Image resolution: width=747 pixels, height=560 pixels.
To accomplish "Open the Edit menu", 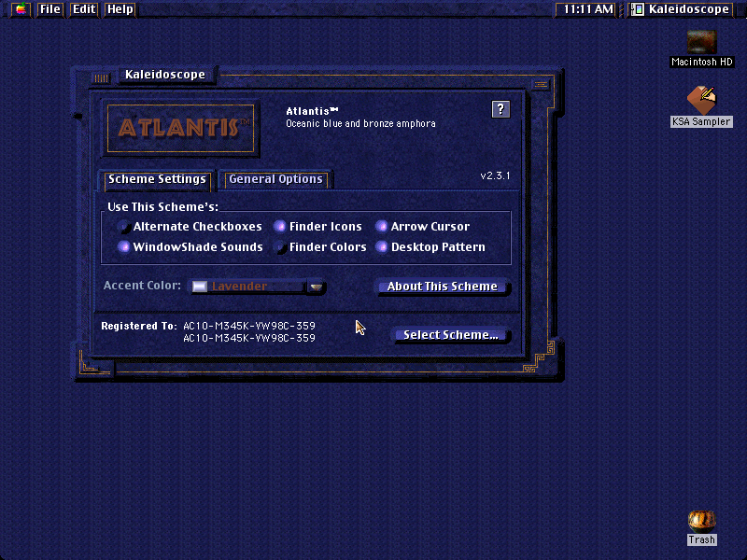I will [x=84, y=9].
